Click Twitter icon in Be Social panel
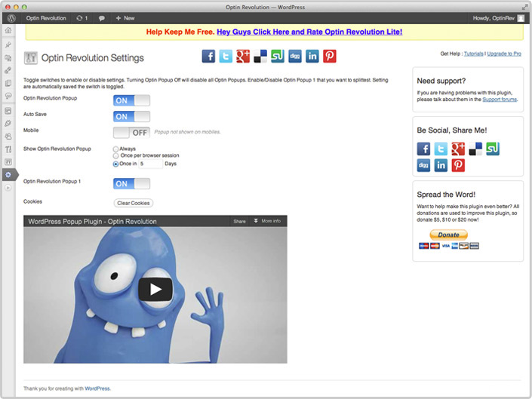This screenshot has height=399, width=532. click(x=441, y=149)
